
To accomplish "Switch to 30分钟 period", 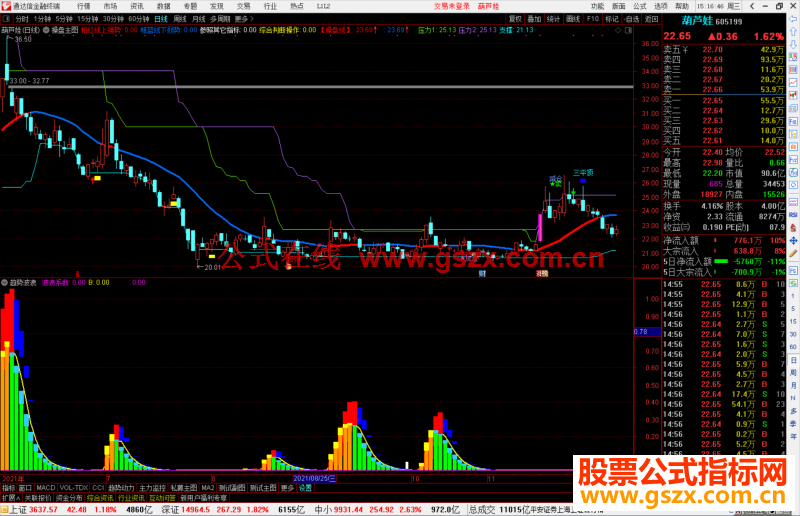I will [113, 19].
